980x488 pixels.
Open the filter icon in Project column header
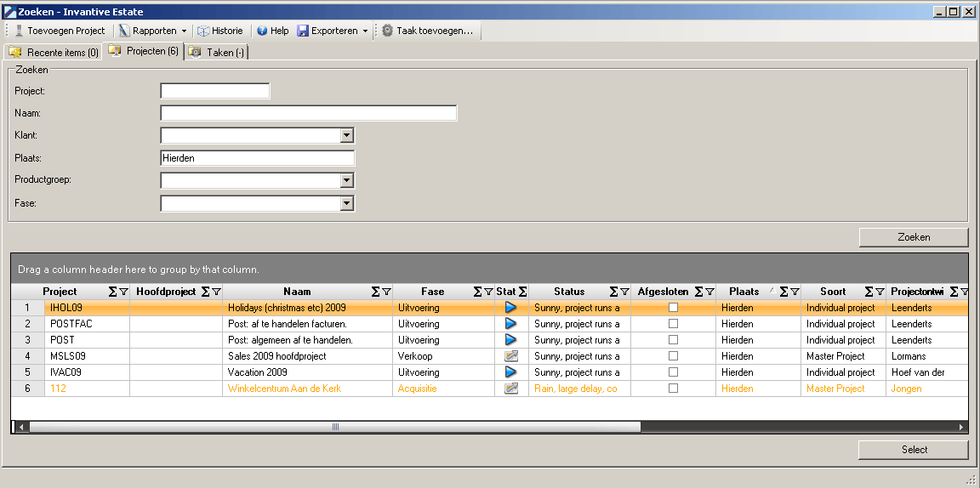point(123,292)
